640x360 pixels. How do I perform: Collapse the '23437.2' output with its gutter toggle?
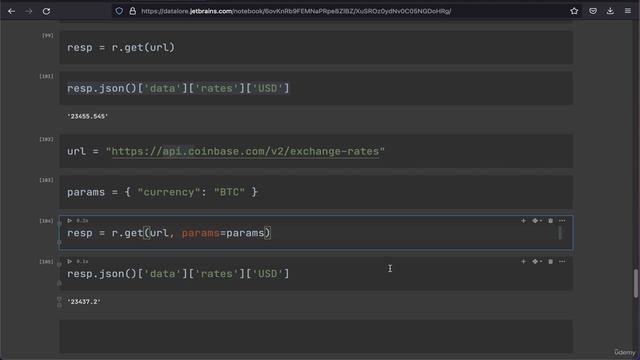60,299
